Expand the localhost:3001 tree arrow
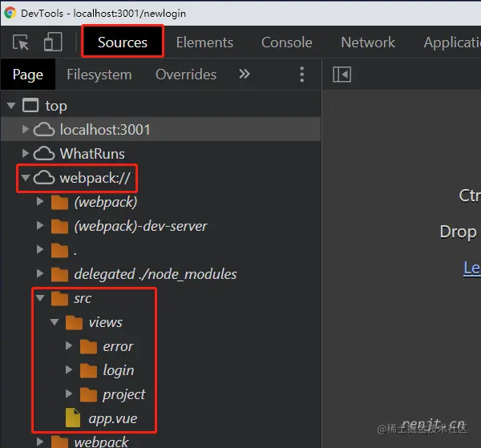 26,129
